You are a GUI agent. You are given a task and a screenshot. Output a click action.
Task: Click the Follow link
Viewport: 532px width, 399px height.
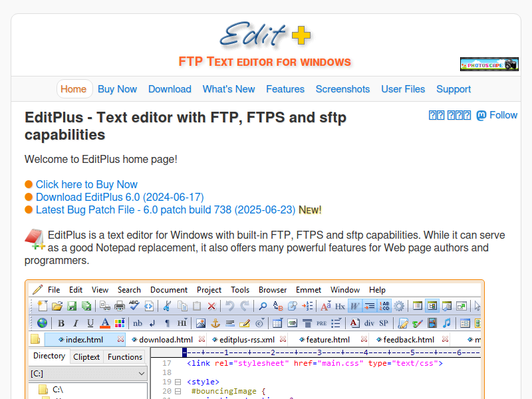503,115
